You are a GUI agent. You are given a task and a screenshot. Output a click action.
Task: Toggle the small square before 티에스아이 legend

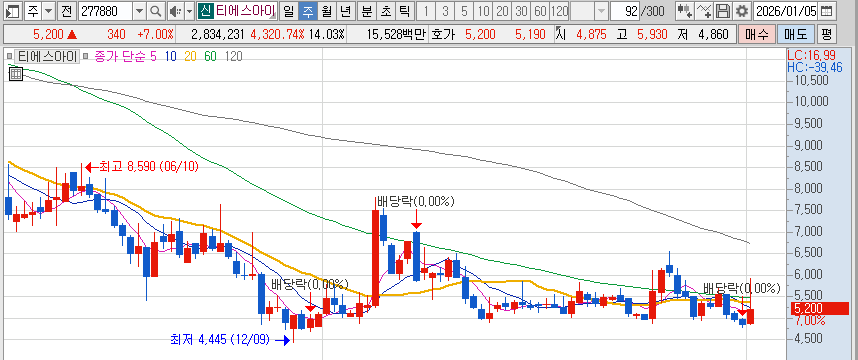(9, 56)
